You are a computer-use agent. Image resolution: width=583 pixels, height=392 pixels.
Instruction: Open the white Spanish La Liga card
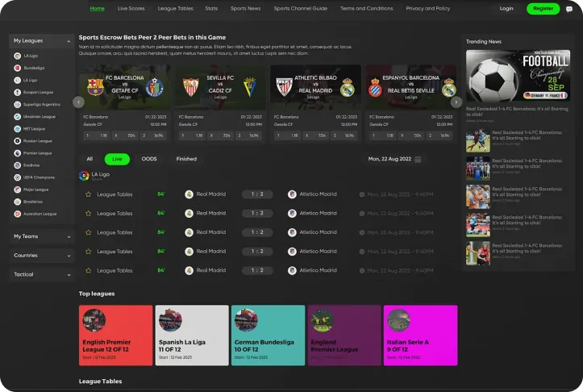pyautogui.click(x=192, y=335)
